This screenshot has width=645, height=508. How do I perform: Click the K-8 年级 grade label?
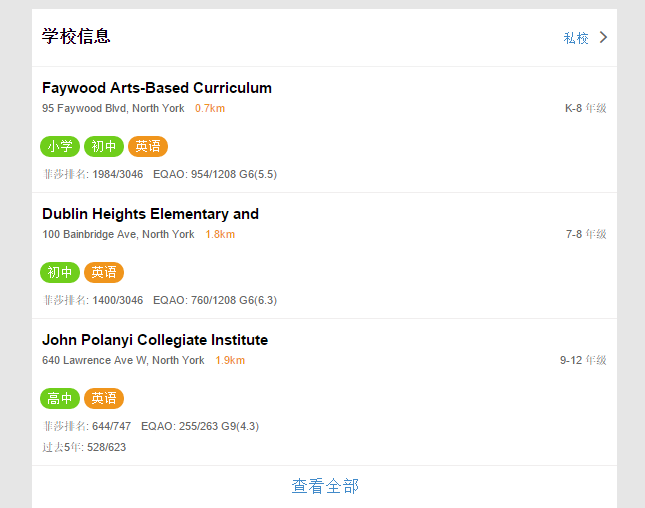586,108
